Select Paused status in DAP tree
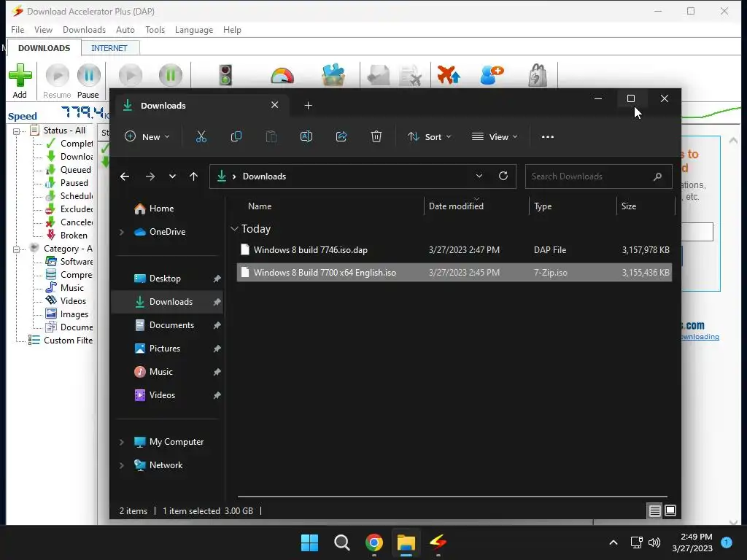 (74, 183)
